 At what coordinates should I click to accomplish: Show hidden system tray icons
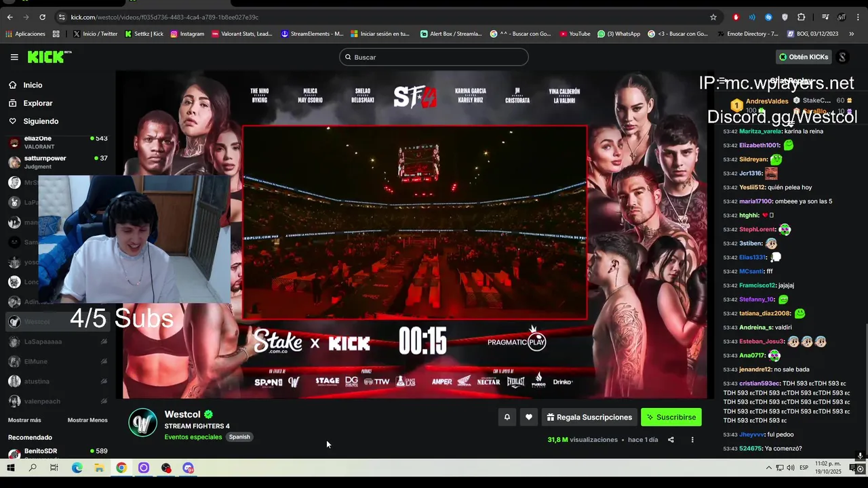click(768, 468)
